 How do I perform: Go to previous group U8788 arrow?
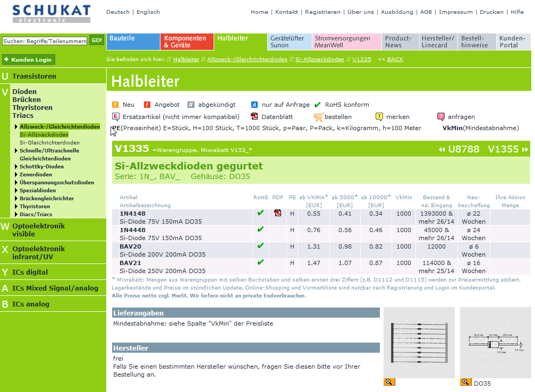point(442,149)
